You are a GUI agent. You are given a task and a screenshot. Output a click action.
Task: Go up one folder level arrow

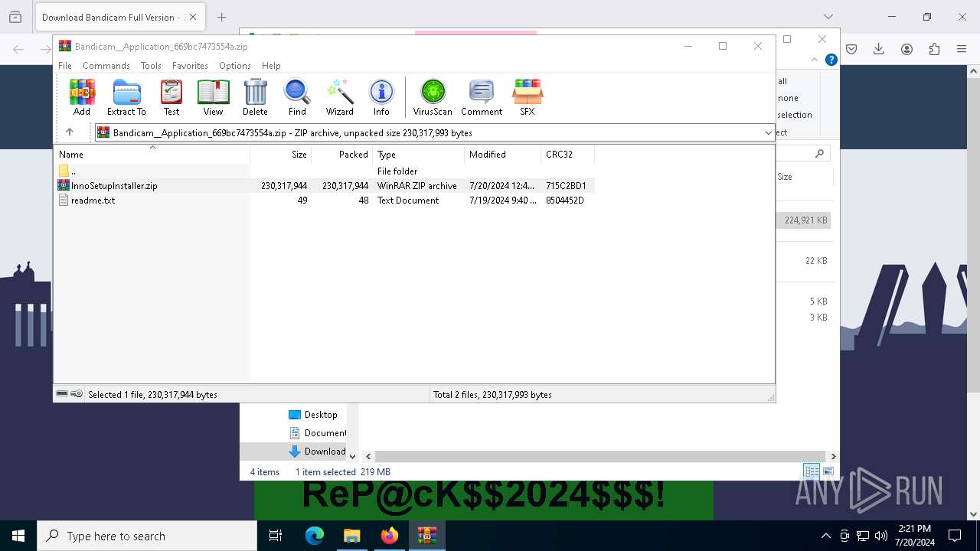pos(70,132)
